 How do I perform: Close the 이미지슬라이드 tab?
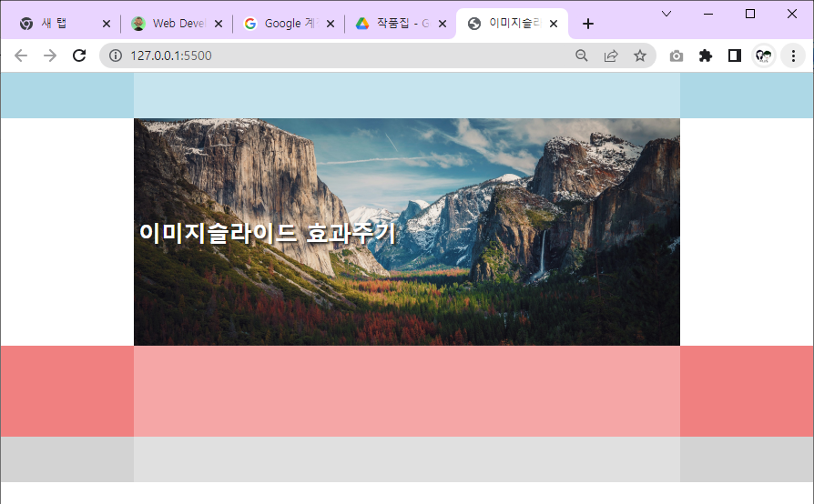(x=554, y=24)
